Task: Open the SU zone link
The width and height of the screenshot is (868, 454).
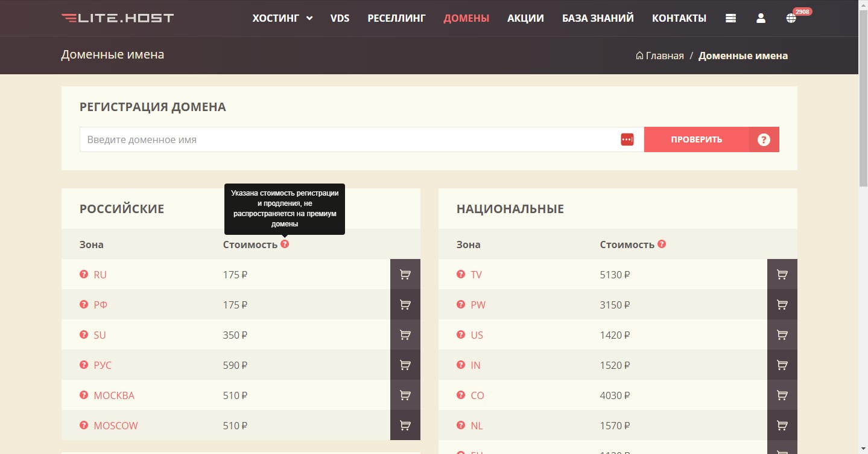Action: click(100, 334)
